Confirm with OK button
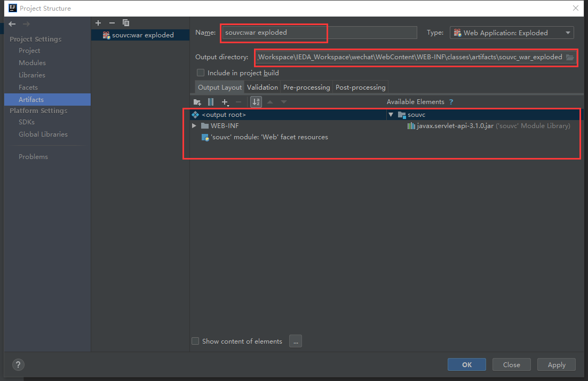588x381 pixels. click(x=466, y=364)
